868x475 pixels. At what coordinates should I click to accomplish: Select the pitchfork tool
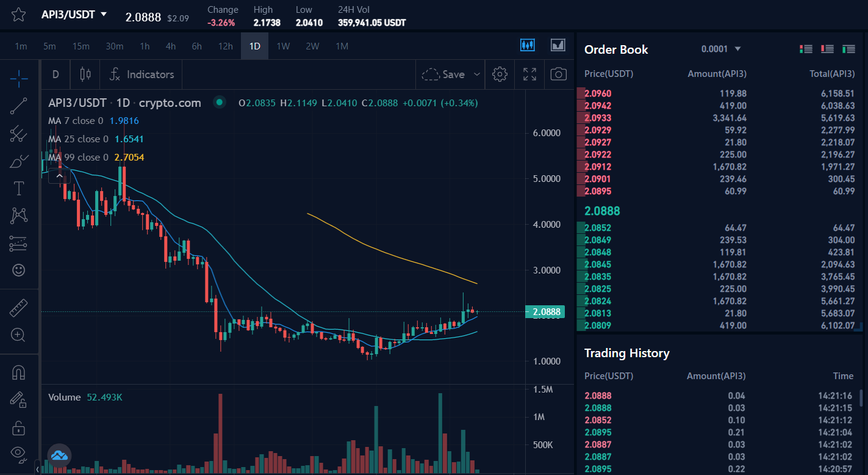[19, 134]
